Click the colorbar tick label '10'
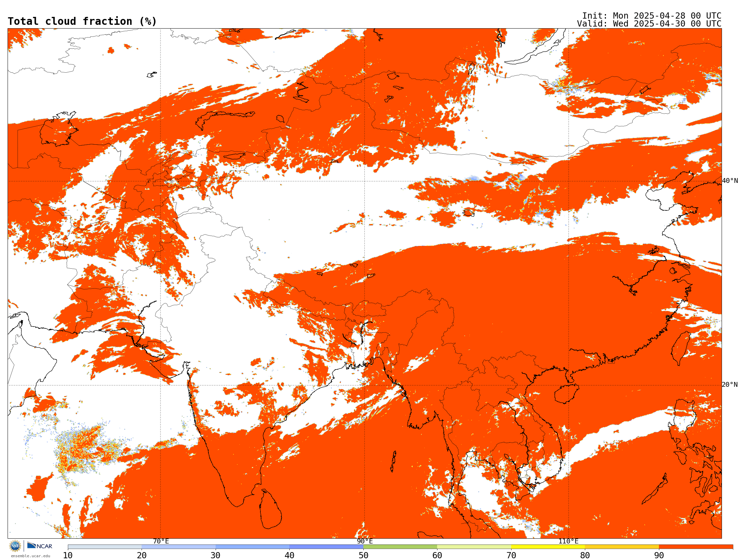The height and width of the screenshot is (560, 744). pos(68,556)
